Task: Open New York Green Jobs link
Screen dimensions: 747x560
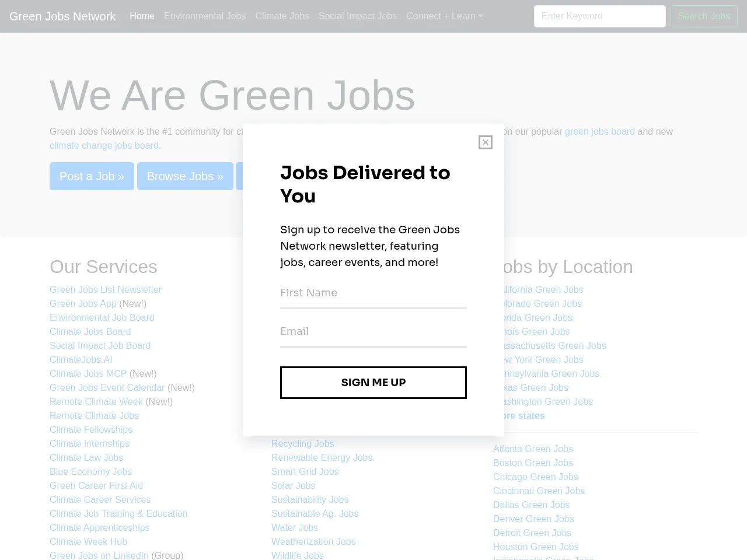Action: tap(544, 359)
